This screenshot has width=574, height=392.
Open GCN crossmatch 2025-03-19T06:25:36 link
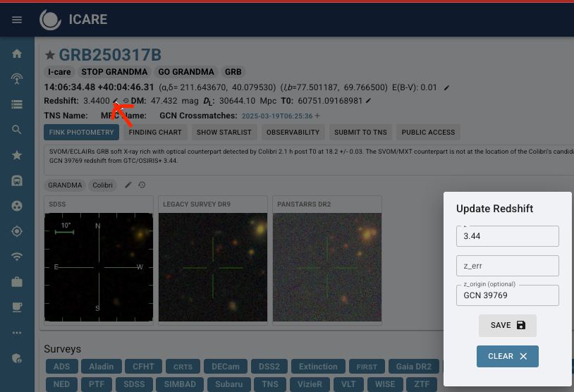point(277,116)
